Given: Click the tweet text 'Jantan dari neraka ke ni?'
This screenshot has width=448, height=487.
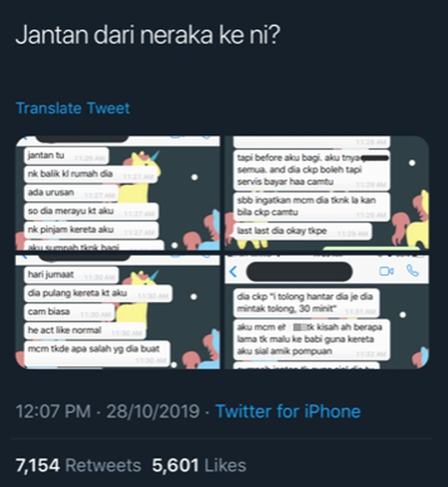Looking at the screenshot, I should pos(148,35).
